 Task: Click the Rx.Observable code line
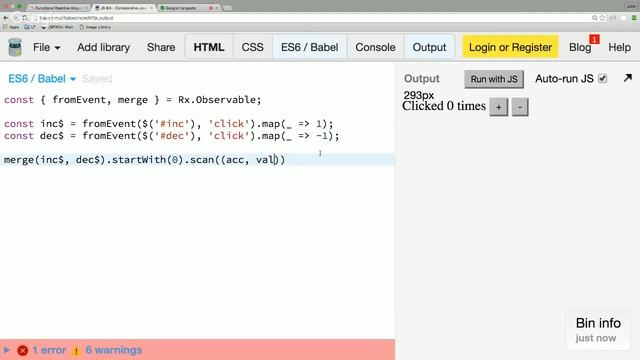(133, 100)
